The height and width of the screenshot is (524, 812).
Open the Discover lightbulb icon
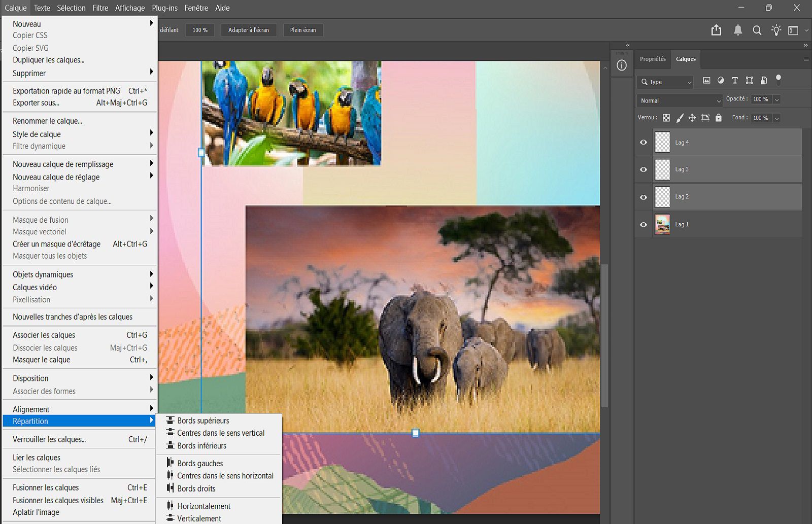776,30
